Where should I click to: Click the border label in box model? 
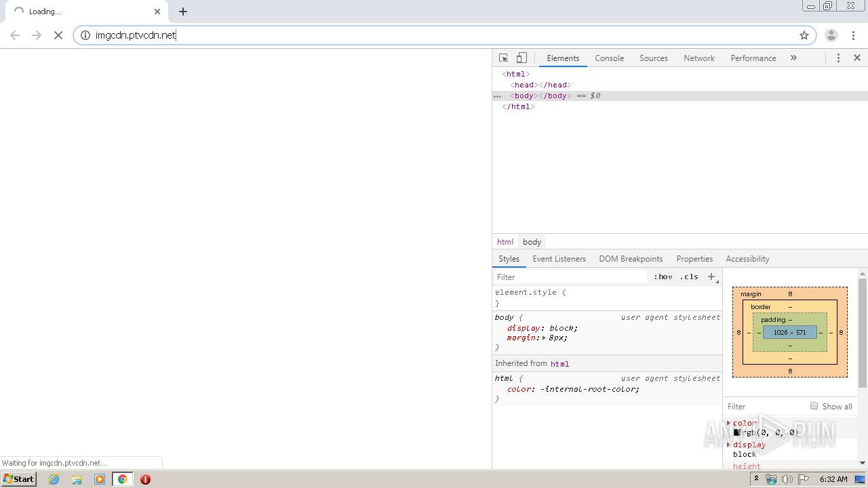[761, 306]
